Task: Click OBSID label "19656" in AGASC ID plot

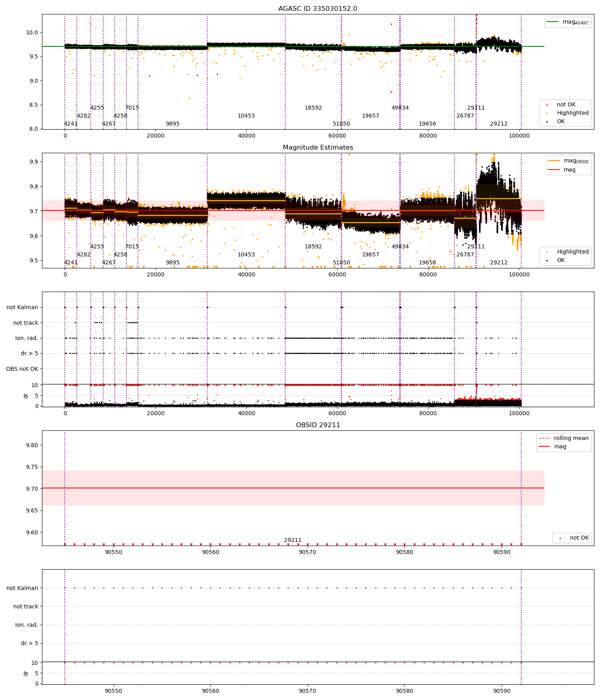Action: 427,124
